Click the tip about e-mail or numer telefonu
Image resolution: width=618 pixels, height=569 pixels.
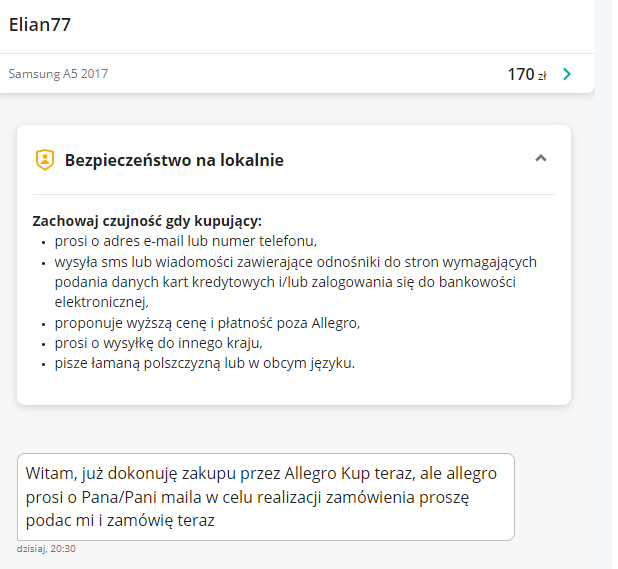tap(186, 241)
